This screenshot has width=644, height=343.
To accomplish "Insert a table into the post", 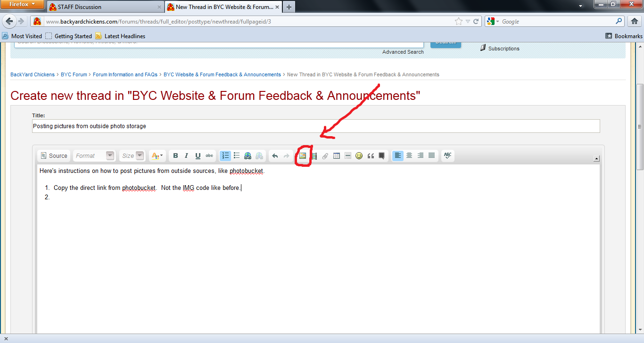I will 337,156.
